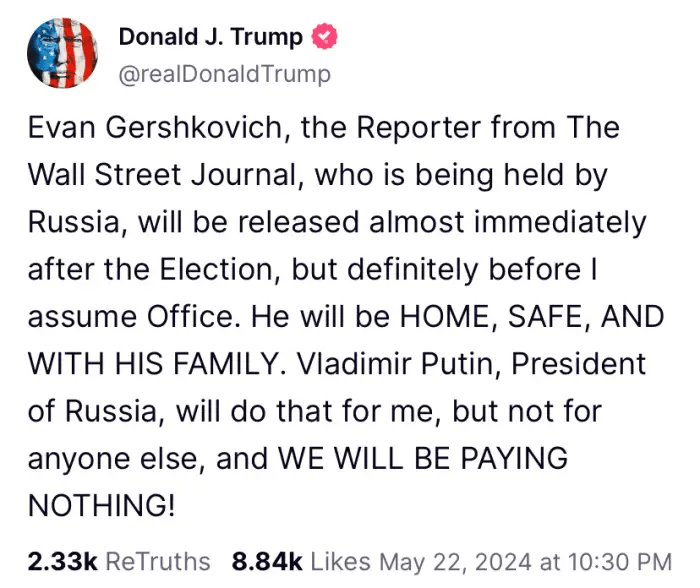Open the Donald J. Trump display name

tap(210, 38)
